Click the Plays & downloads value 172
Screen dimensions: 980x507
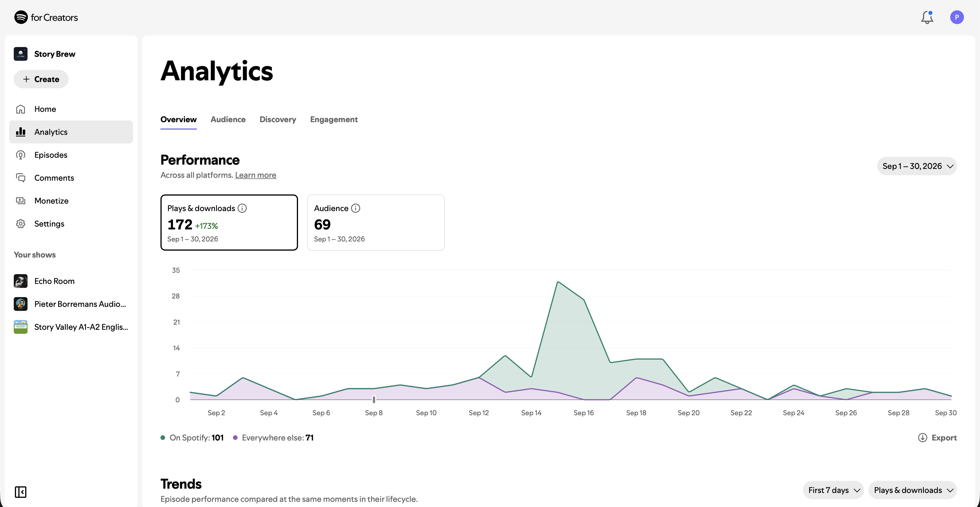(x=180, y=225)
